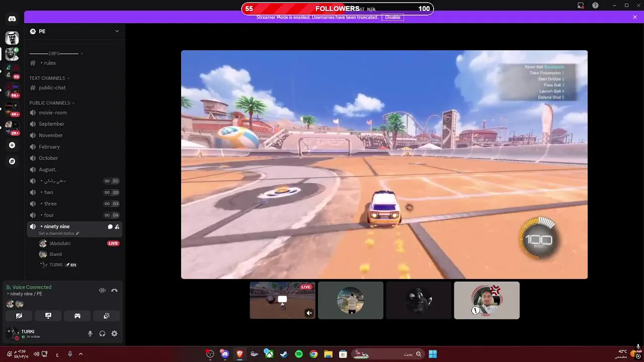Join the four voice channel
The height and width of the screenshot is (362, 644).
tap(74, 215)
